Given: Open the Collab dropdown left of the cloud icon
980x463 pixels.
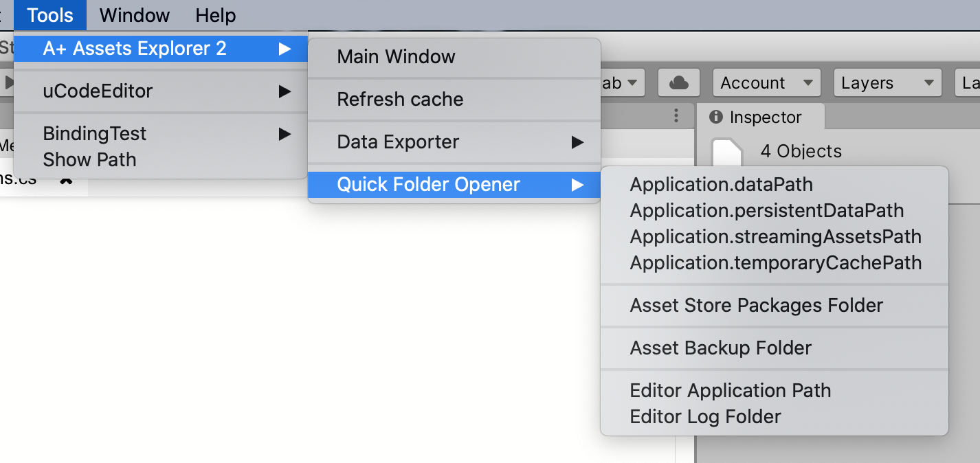Looking at the screenshot, I should click(x=623, y=83).
